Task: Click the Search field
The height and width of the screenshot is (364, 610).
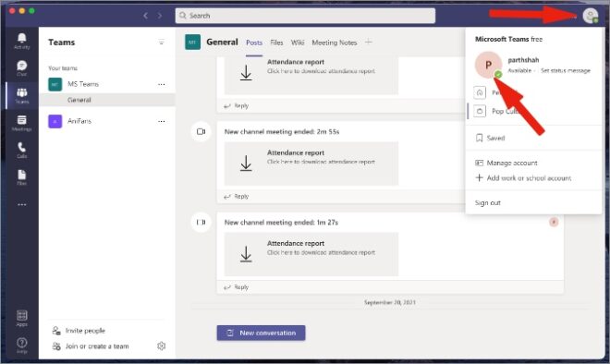Action: [x=305, y=16]
